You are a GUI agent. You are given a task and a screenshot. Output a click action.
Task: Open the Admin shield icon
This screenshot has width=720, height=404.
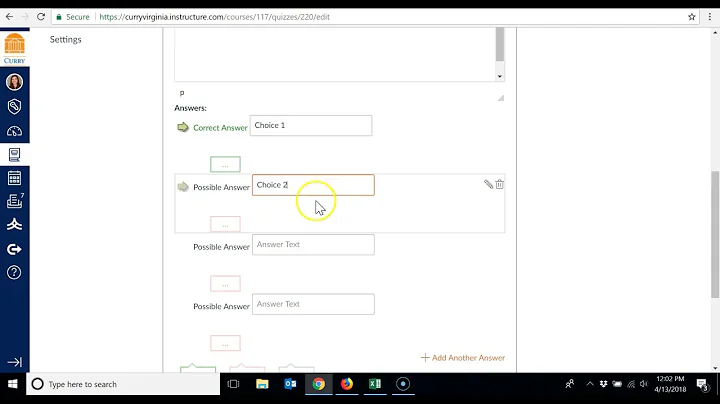click(14, 107)
